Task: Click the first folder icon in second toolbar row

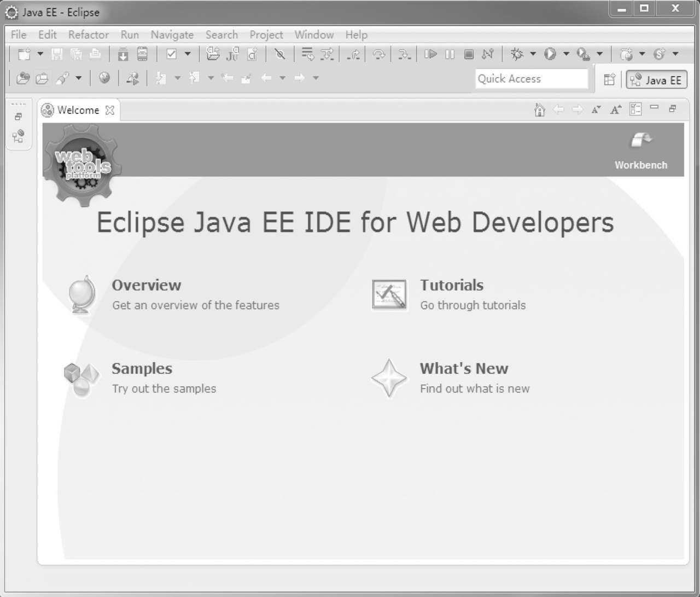Action: [x=23, y=78]
